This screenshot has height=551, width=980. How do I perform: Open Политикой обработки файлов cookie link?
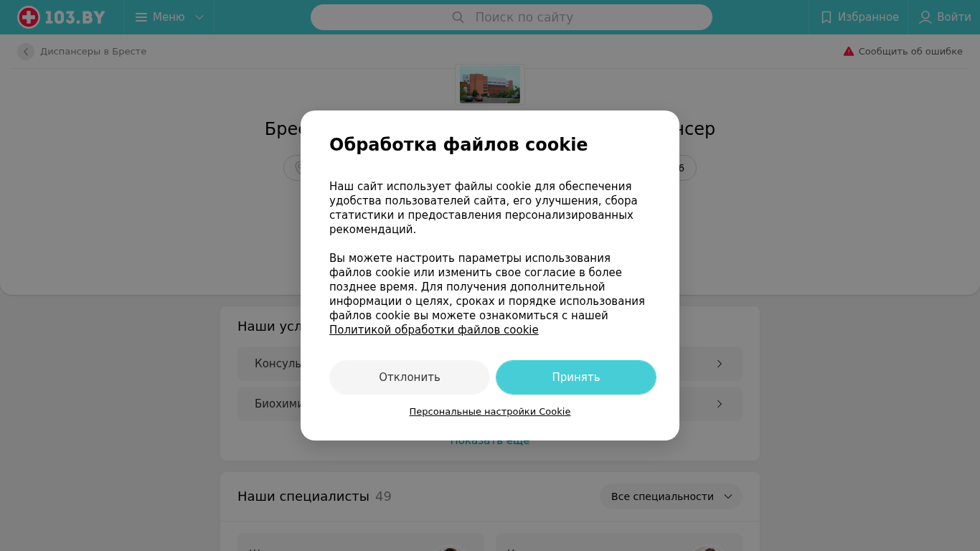pyautogui.click(x=434, y=330)
